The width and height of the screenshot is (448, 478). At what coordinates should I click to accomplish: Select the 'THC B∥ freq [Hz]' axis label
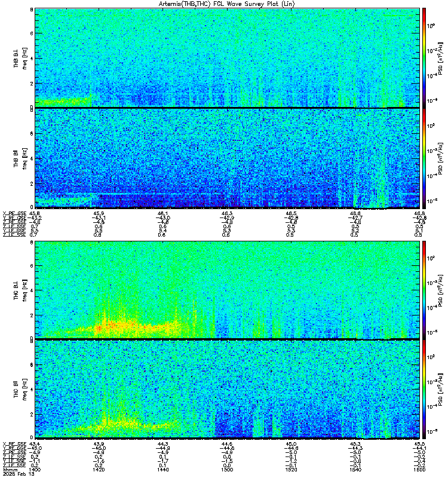tap(20, 390)
